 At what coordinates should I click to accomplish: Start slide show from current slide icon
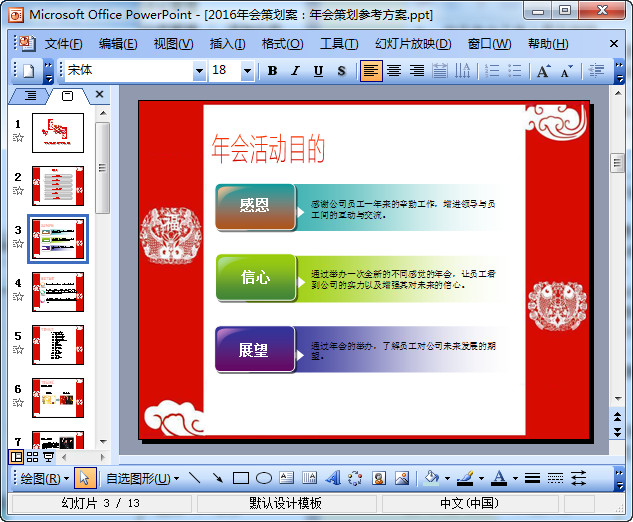click(x=49, y=457)
